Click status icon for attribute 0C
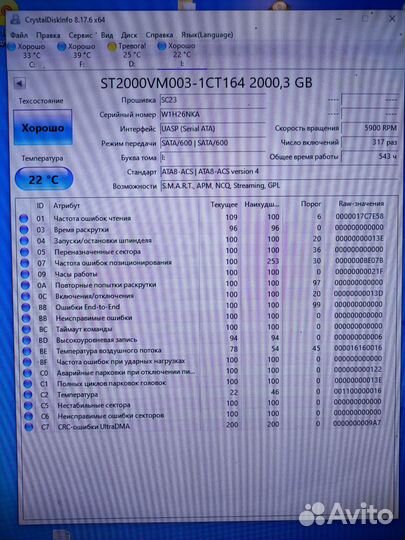This screenshot has height=540, width=405. point(25,296)
